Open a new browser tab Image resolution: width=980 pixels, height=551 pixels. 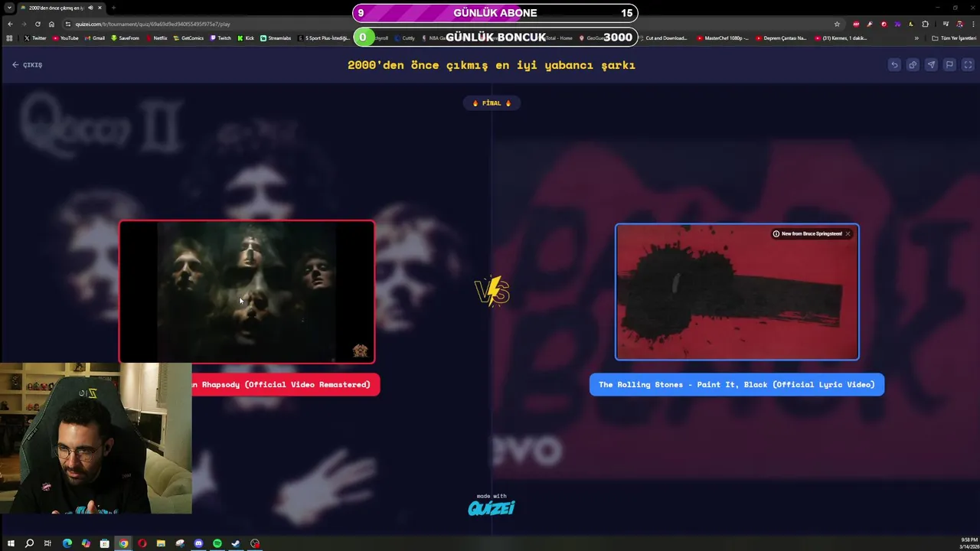point(113,8)
